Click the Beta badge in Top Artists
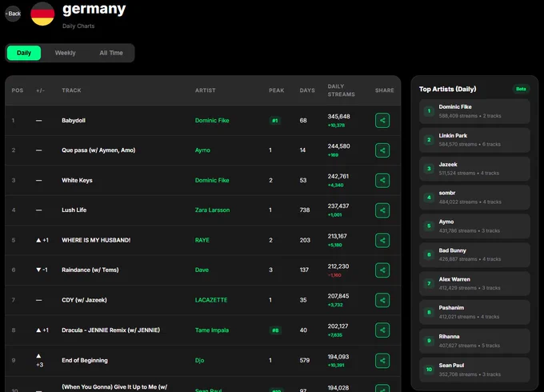 click(521, 89)
